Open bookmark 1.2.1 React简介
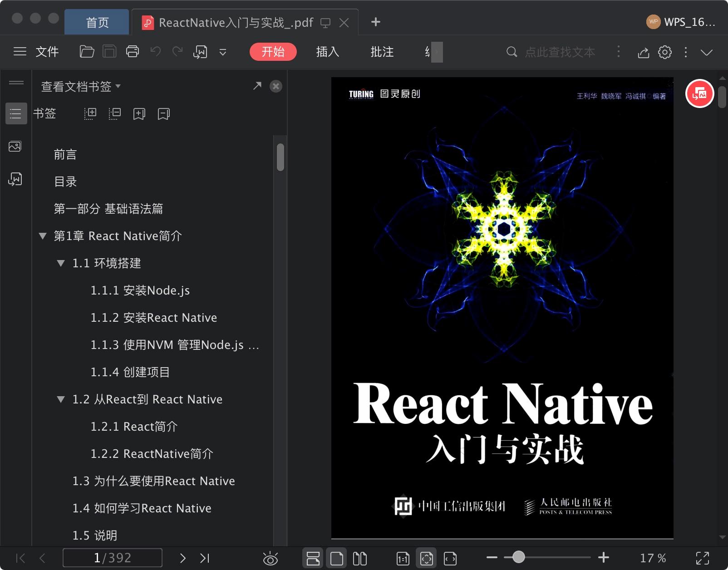Viewport: 728px width, 570px height. click(x=134, y=427)
